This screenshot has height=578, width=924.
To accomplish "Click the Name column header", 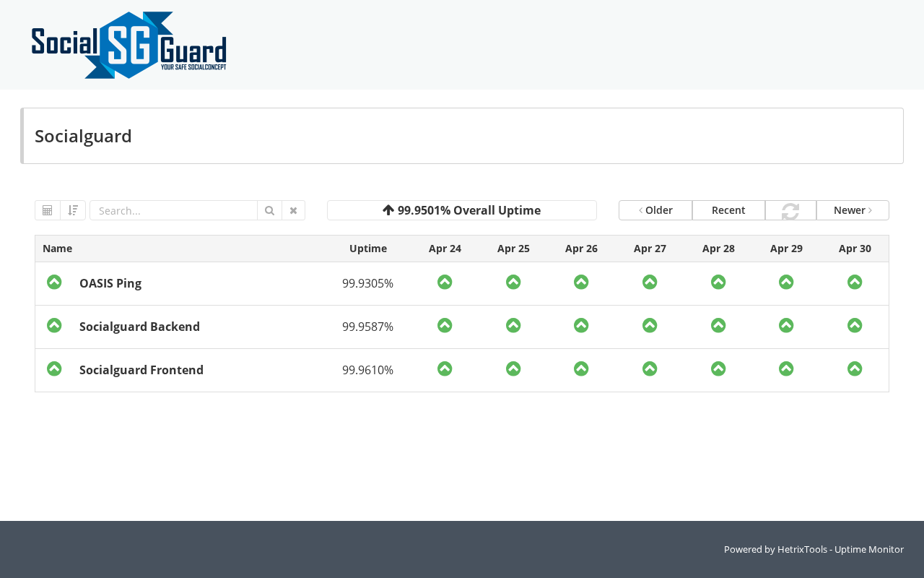I will [57, 249].
